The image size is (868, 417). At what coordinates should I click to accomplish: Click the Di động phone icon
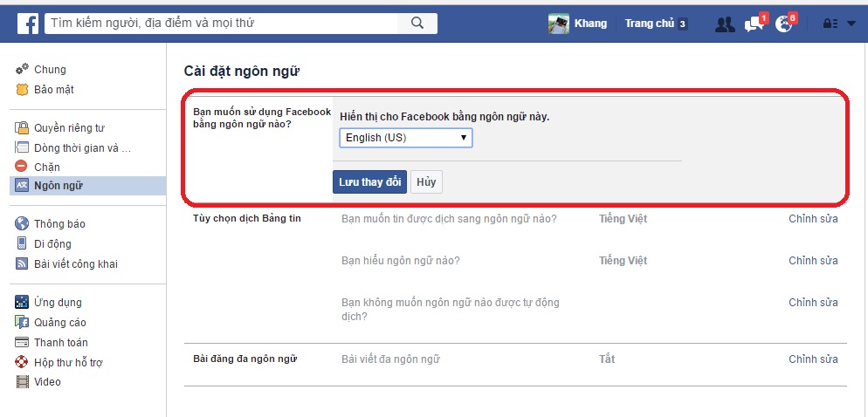22,243
